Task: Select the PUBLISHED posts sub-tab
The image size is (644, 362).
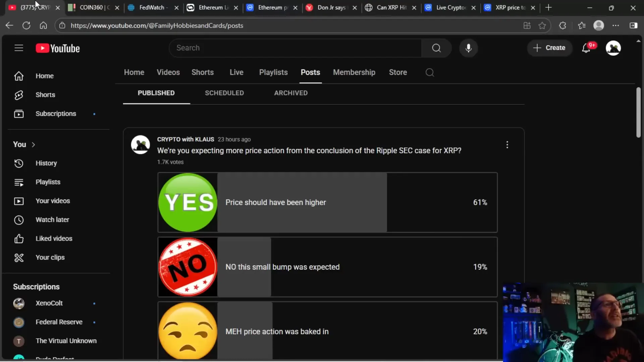Action: click(x=156, y=93)
